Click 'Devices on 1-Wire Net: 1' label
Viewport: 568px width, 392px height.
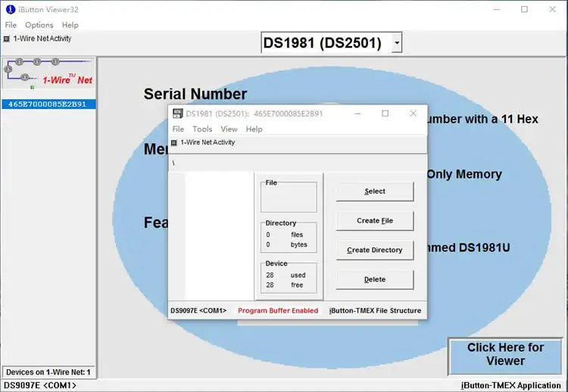[x=48, y=372]
